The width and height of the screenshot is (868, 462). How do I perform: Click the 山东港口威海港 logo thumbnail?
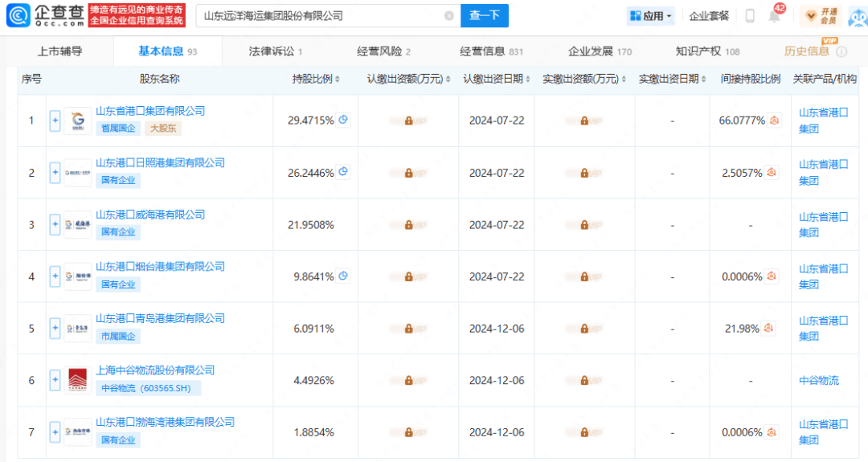pos(77,224)
